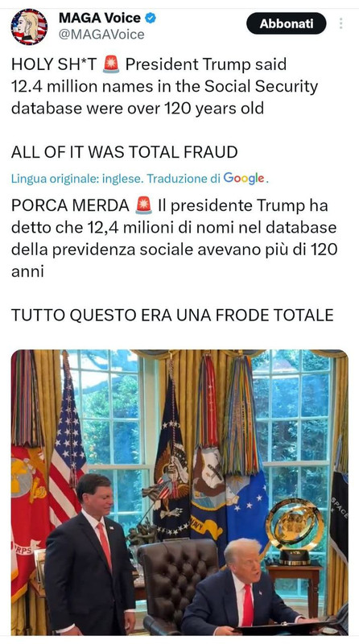Tap the TUTTO QUESTO ERA UNA FRODE TOTALE line
The width and height of the screenshot is (359, 644).
172,315
